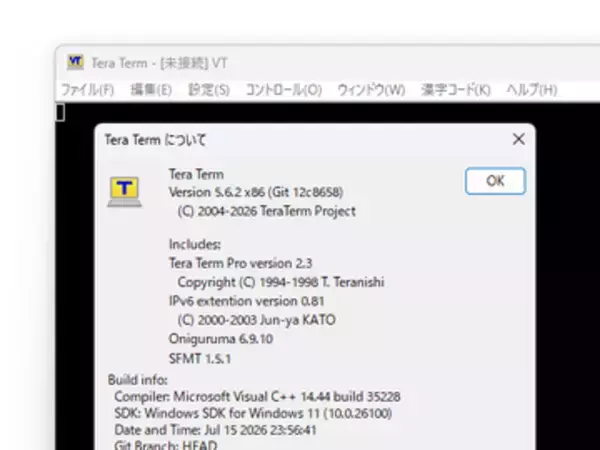Close the Tera Term について dialog

pos(518,139)
